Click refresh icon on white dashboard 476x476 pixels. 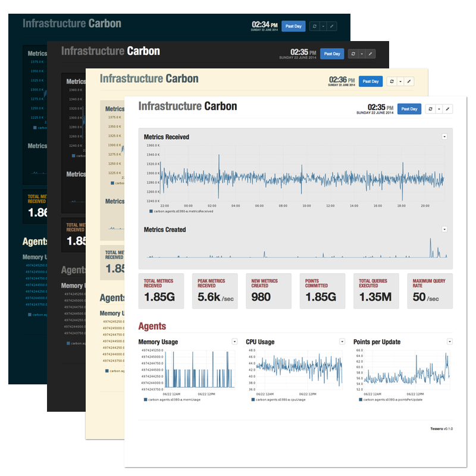[x=431, y=109]
